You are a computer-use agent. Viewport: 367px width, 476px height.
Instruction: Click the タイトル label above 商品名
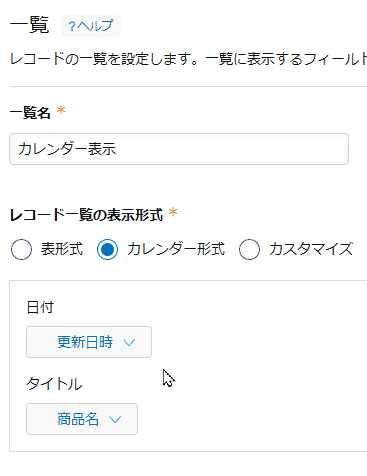(54, 384)
